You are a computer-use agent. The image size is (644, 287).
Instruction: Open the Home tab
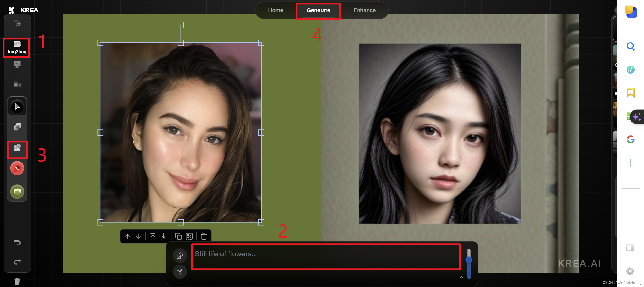[x=275, y=10]
